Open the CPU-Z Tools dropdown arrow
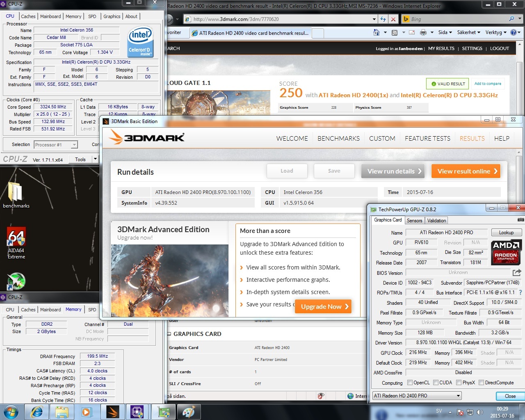The height and width of the screenshot is (420, 525). click(x=95, y=159)
